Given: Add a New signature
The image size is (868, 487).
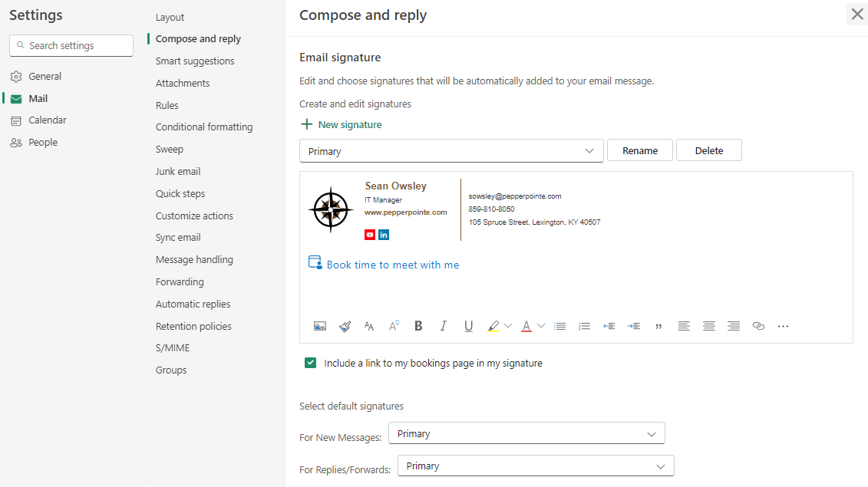Looking at the screenshot, I should click(x=341, y=124).
